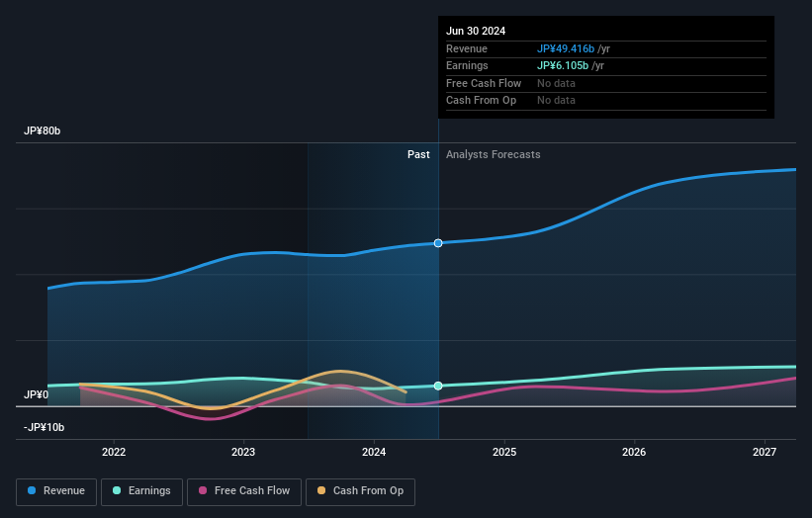Click the blue Revenue legend dot
The image size is (812, 518).
pos(32,490)
